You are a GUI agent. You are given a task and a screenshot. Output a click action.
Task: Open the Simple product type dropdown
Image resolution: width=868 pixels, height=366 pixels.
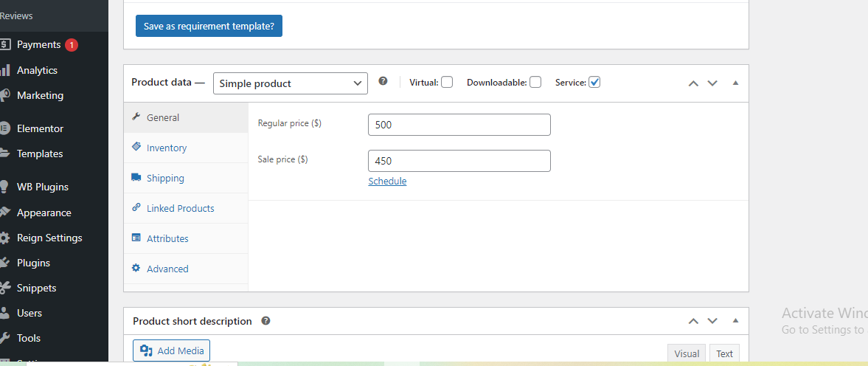point(290,83)
